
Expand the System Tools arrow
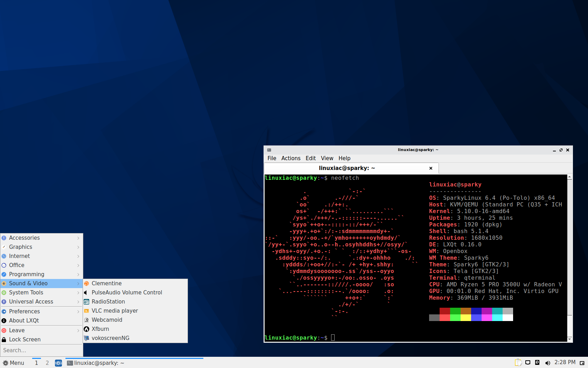tap(78, 293)
